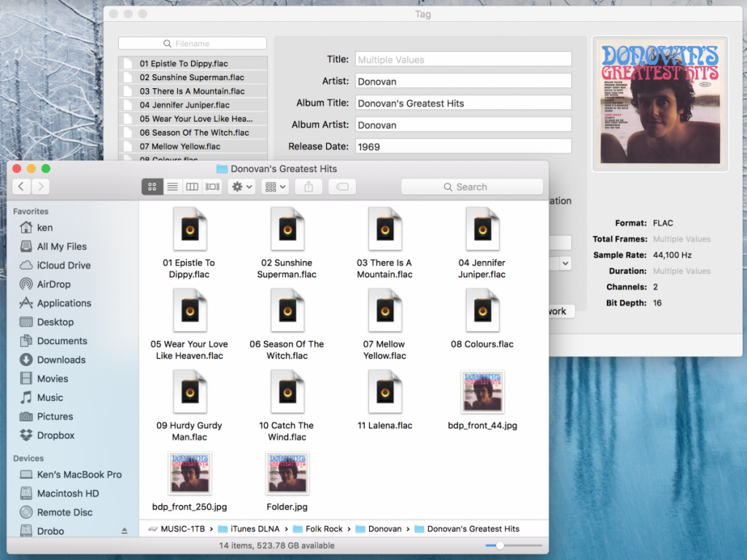Click the Finder Edit Tags button
This screenshot has width=747, height=560.
click(x=343, y=187)
